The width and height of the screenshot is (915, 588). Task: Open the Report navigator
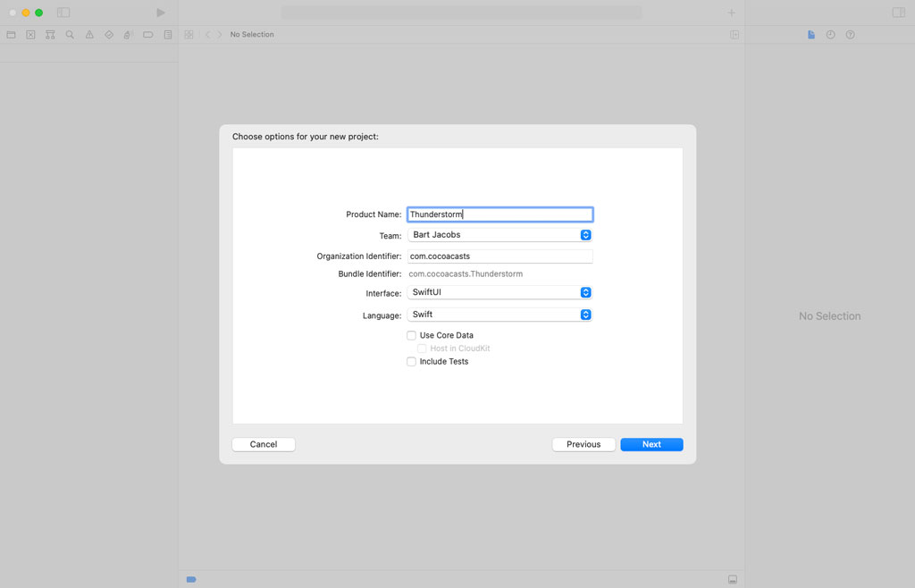167,34
